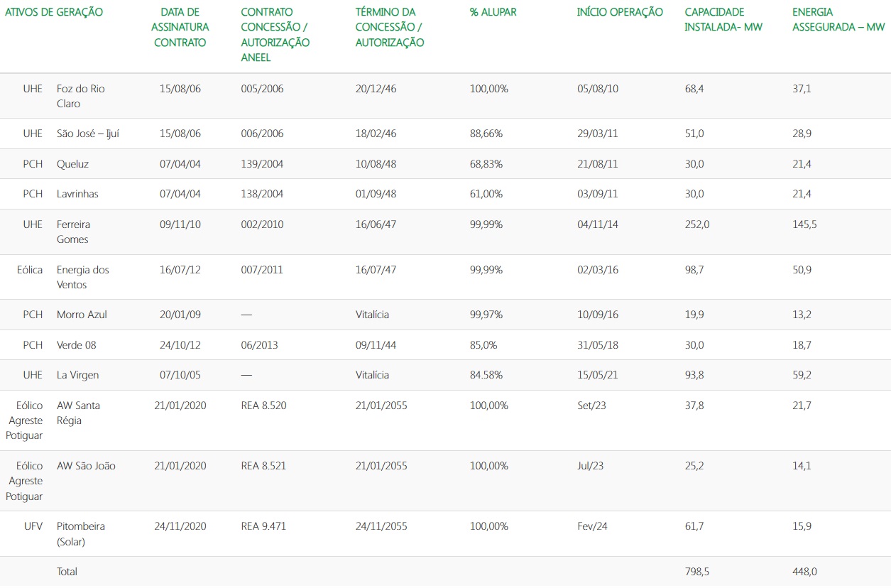Click the % ALUPAR column header
Image resolution: width=891 pixels, height=588 pixels.
click(493, 12)
